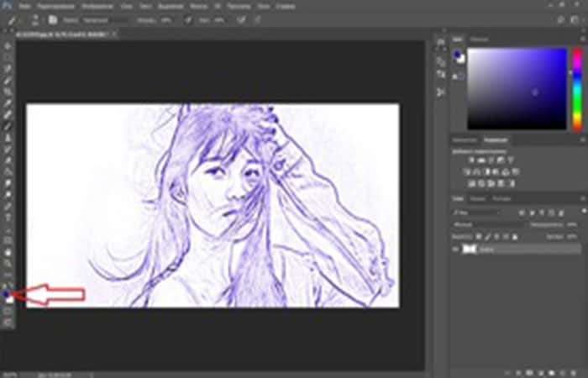The image size is (588, 378).
Task: Hide the layer using its eye icon
Action: pos(456,249)
